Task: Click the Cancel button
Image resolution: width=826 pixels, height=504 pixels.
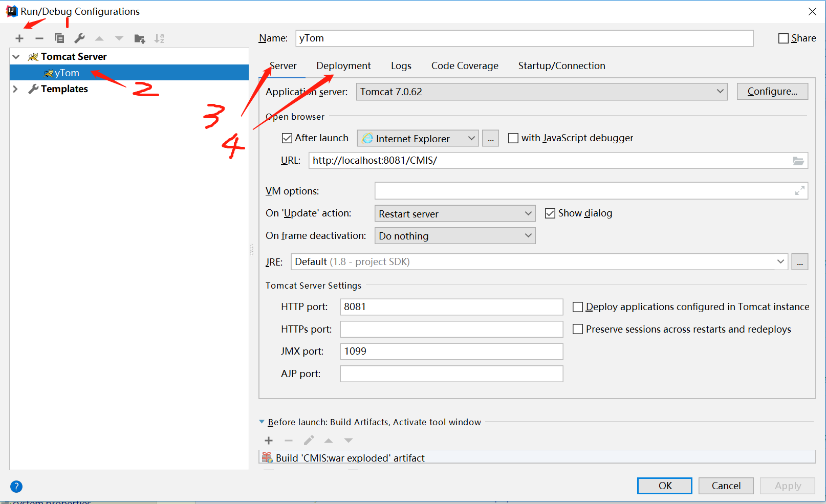Action: tap(726, 486)
